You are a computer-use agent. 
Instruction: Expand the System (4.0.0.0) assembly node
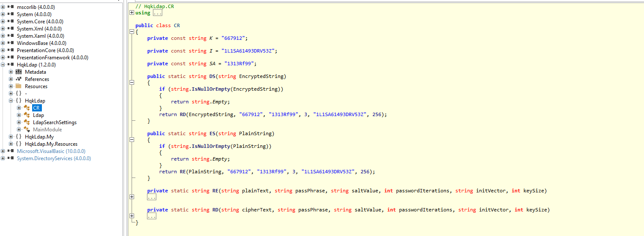[x=3, y=14]
